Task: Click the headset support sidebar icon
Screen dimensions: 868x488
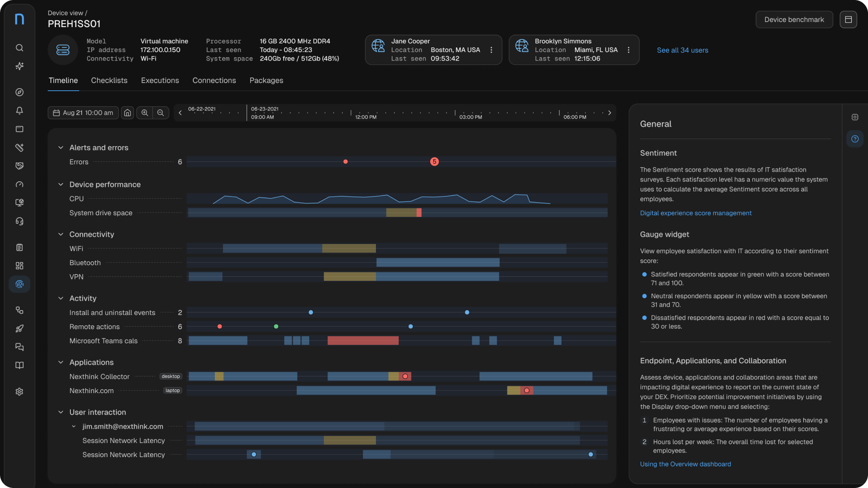Action: click(x=19, y=221)
